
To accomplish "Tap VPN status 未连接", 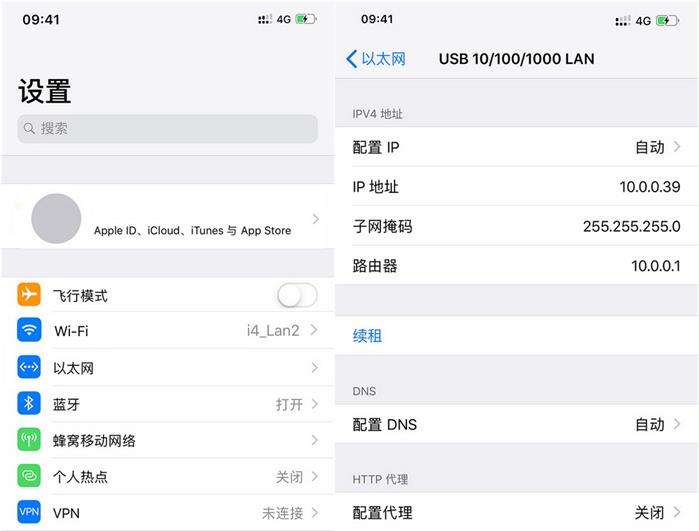I will coord(282,513).
